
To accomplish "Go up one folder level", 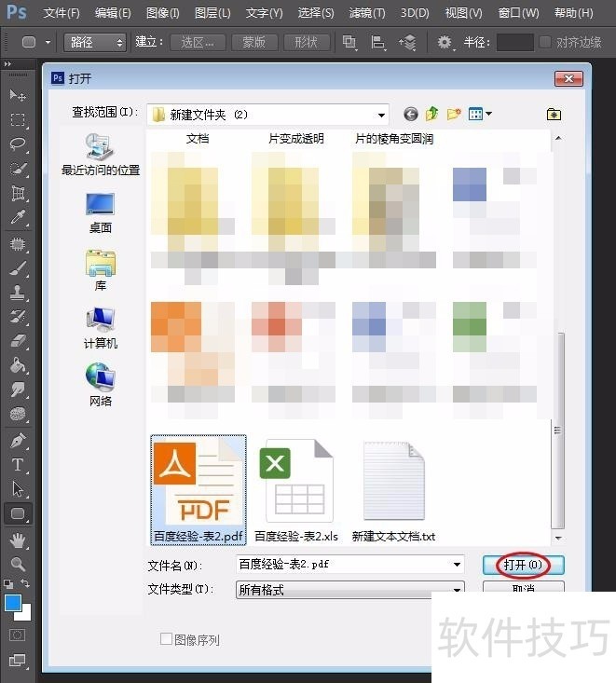I will [x=431, y=114].
